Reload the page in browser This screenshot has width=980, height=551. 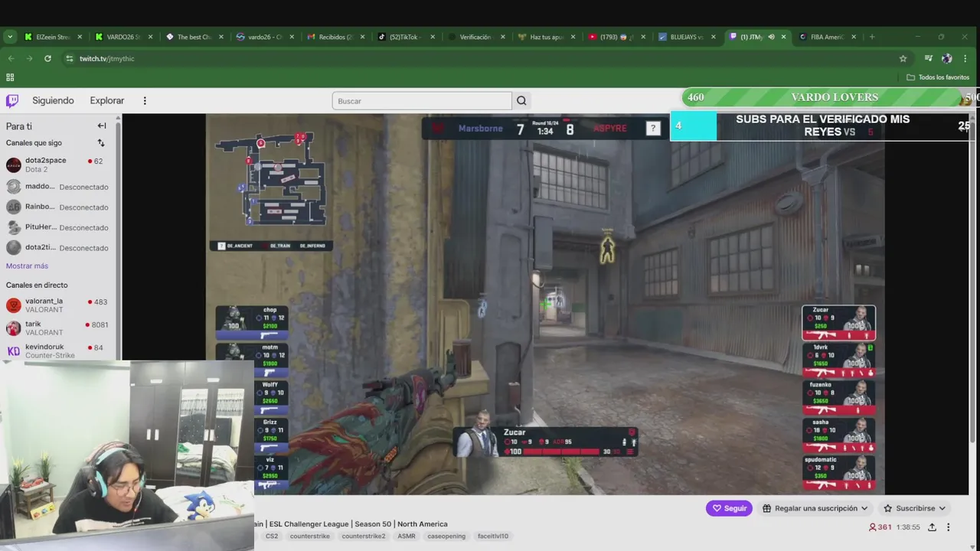pyautogui.click(x=47, y=58)
